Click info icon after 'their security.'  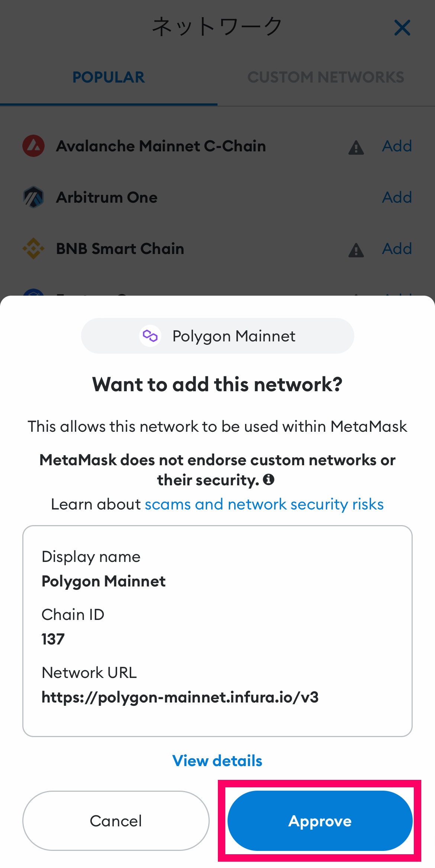[268, 480]
